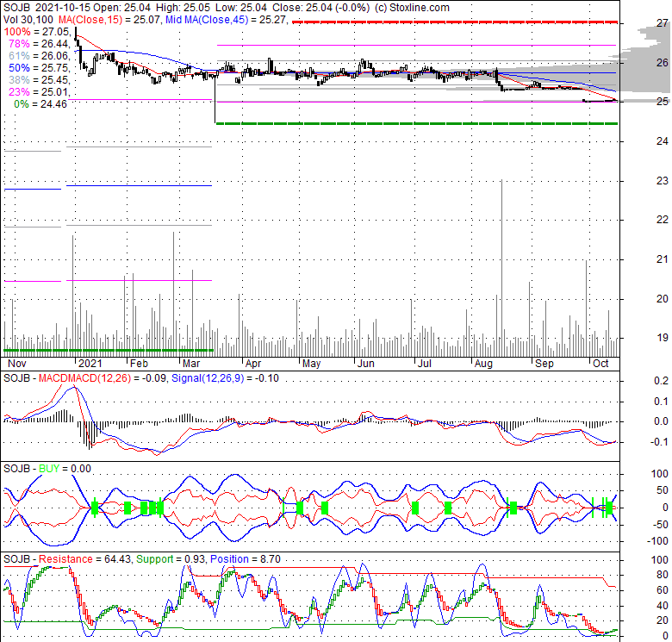Click the 23 price axis tick
Image resolution: width=672 pixels, height=642 pixels.
pos(663,181)
